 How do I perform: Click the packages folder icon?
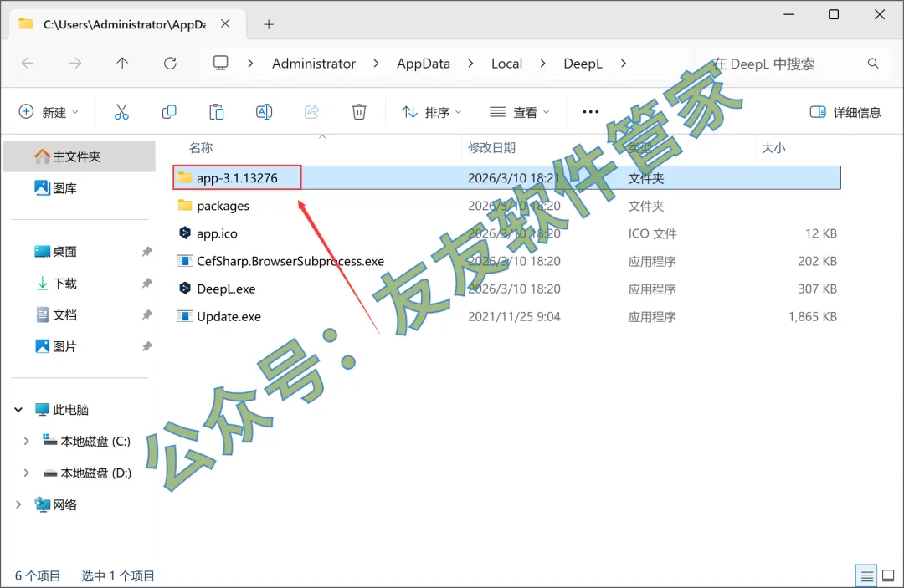(184, 205)
